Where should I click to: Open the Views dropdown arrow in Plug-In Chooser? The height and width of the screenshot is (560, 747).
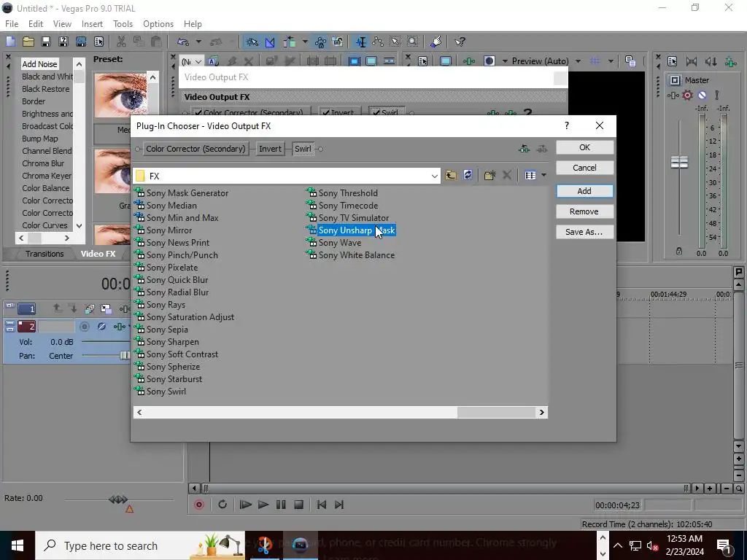point(543,175)
